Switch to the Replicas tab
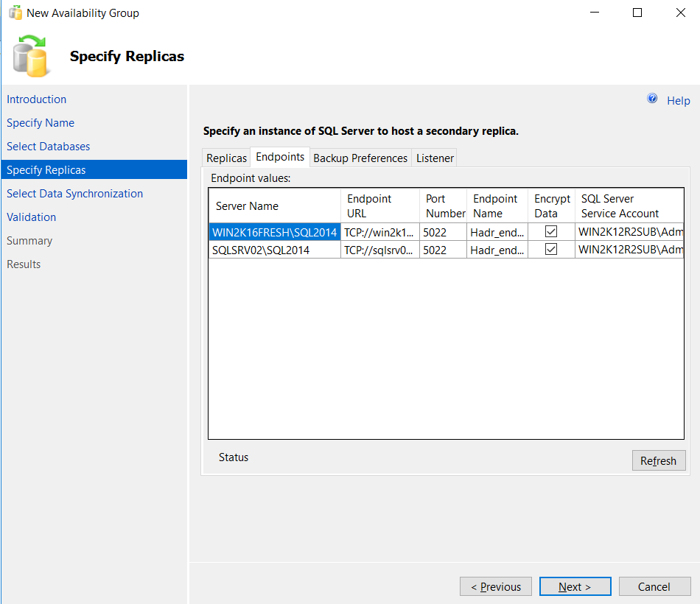Viewport: 700px width, 604px height. tap(226, 157)
